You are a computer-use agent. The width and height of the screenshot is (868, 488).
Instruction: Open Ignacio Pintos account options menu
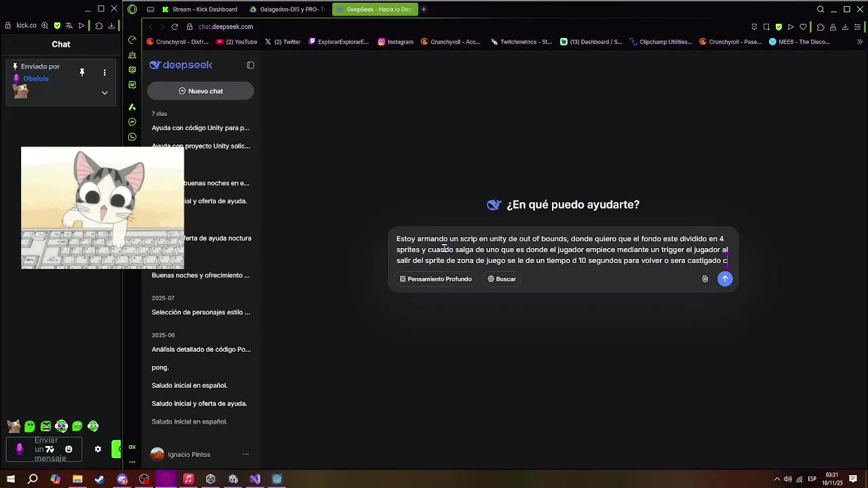point(245,454)
